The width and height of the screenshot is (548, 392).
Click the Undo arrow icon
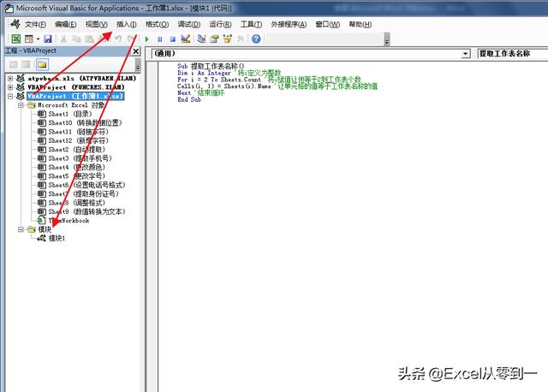[118, 39]
